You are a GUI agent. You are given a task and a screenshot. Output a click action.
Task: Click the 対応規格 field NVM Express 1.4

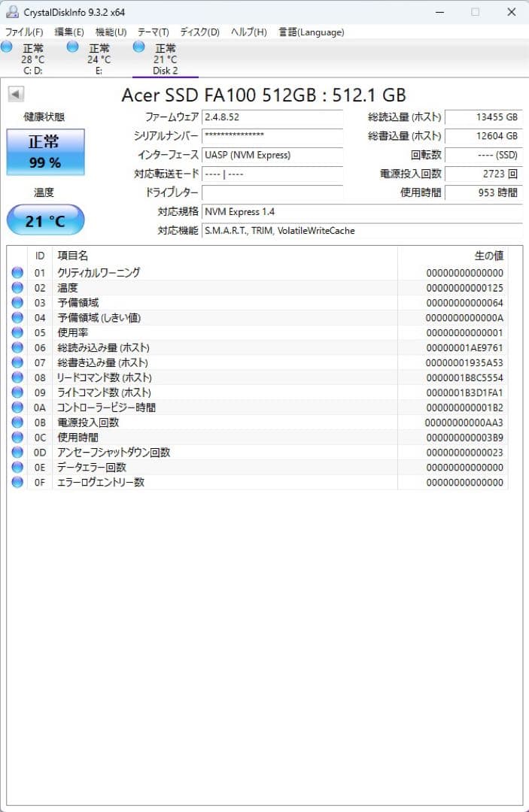[x=362, y=211]
